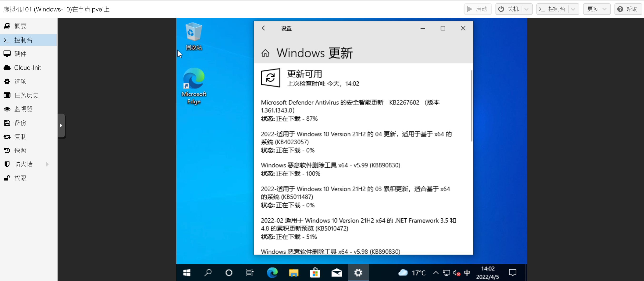The width and height of the screenshot is (644, 281).
Task: Click the KB5011487 cumulative update entry
Action: [x=355, y=197]
